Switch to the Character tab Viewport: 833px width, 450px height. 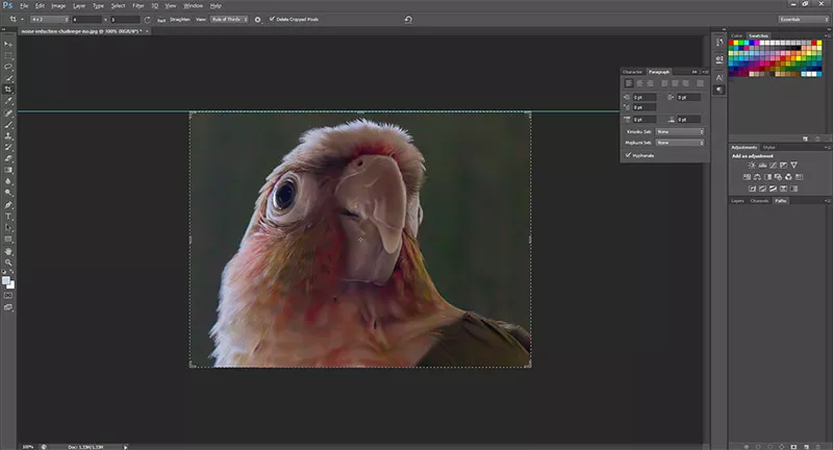click(x=632, y=72)
